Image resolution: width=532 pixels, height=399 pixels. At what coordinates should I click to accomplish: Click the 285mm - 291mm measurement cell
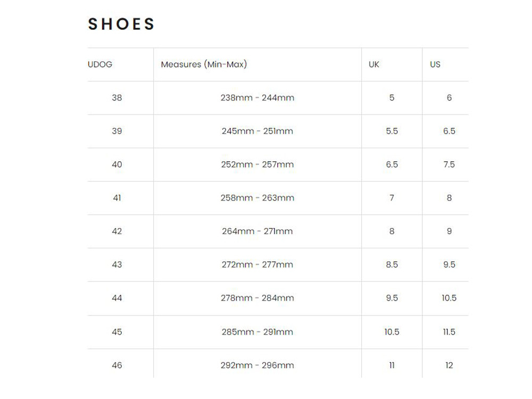(257, 332)
